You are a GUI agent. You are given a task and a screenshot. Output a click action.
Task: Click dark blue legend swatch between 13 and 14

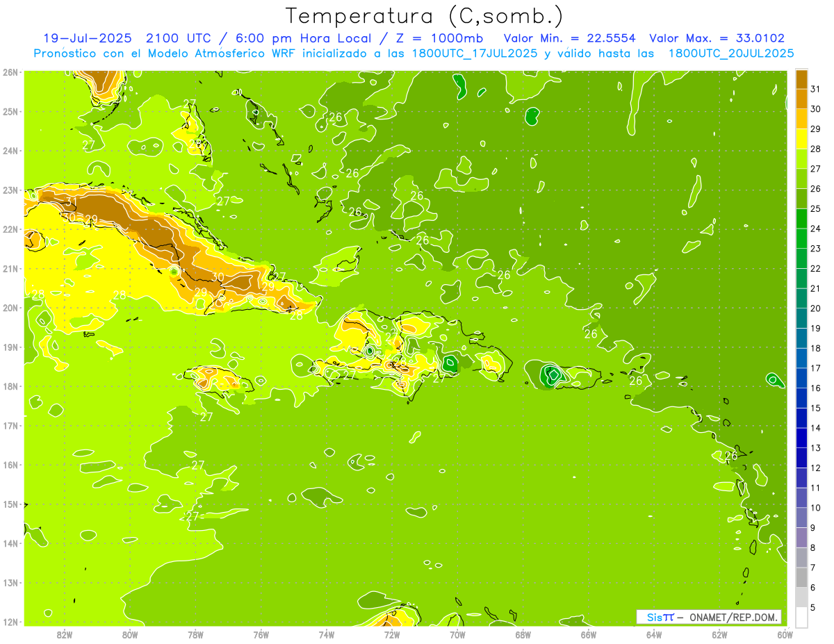pyautogui.click(x=801, y=438)
